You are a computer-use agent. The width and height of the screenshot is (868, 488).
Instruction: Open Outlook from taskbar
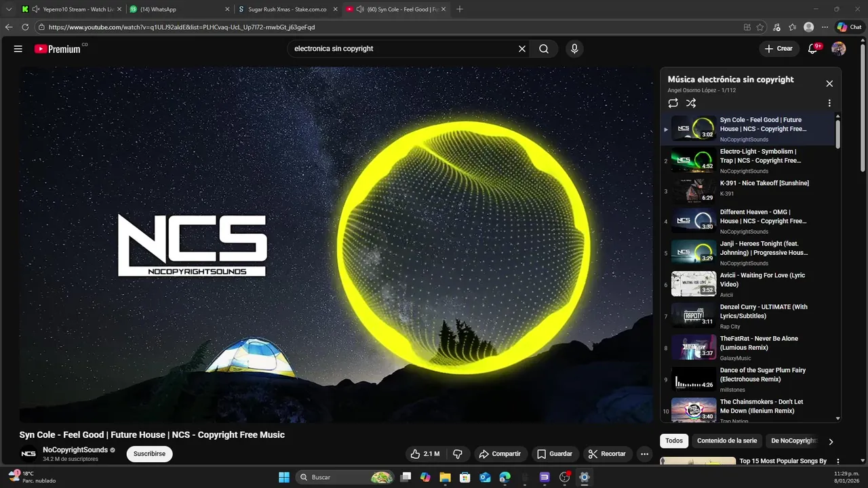point(485,477)
